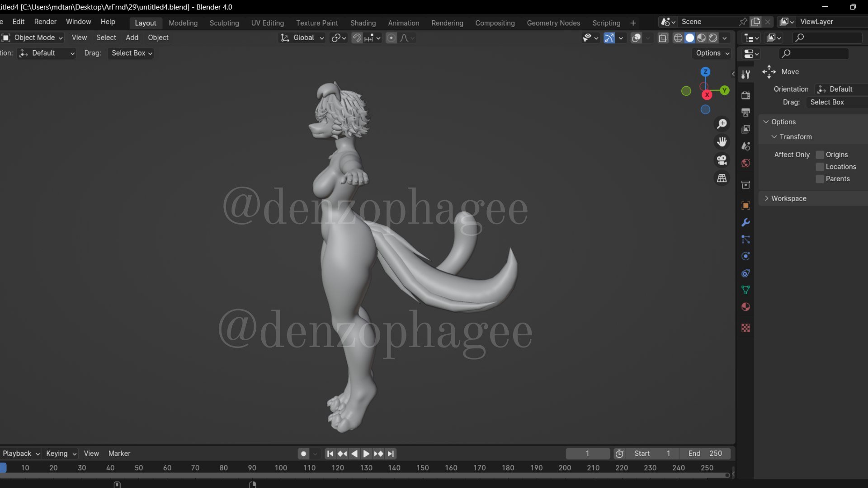Switch to the Sculpting workspace tab
The height and width of the screenshot is (488, 868).
pyautogui.click(x=224, y=23)
